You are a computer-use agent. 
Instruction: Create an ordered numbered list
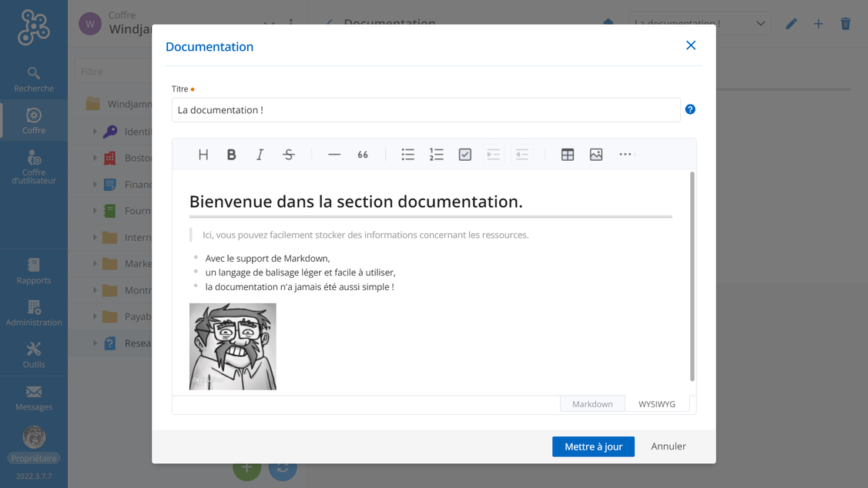437,155
